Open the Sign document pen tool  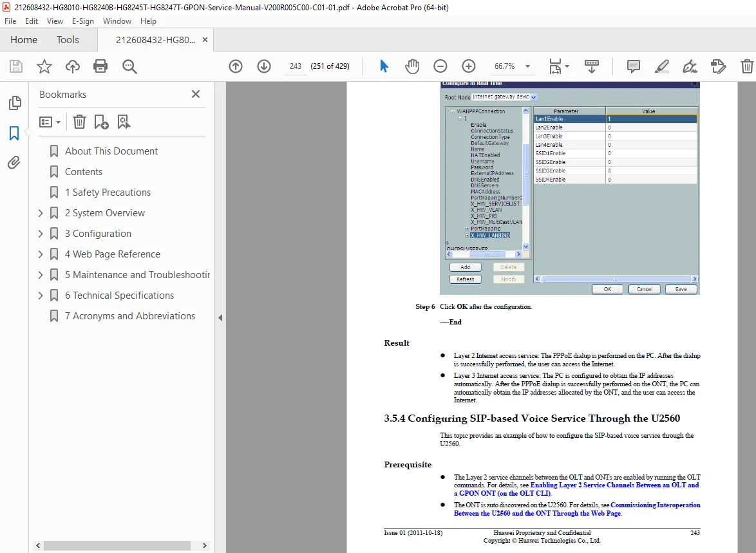[690, 66]
